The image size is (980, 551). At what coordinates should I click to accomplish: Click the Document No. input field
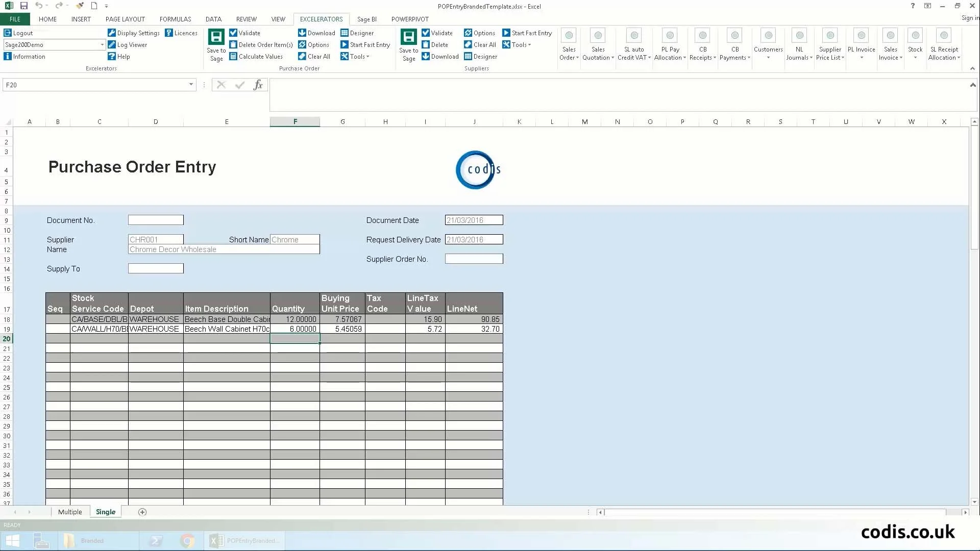[x=156, y=220]
